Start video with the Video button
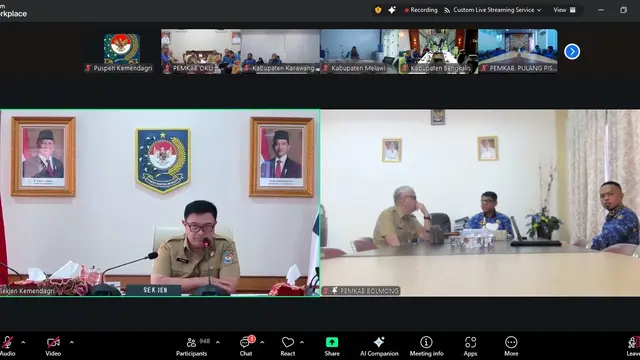Image resolution: width=640 pixels, height=360 pixels. click(x=53, y=346)
